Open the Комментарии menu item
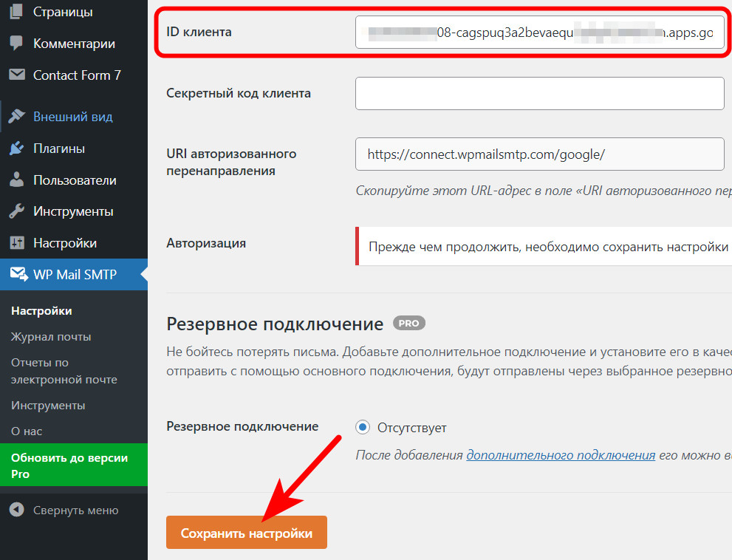 [74, 44]
